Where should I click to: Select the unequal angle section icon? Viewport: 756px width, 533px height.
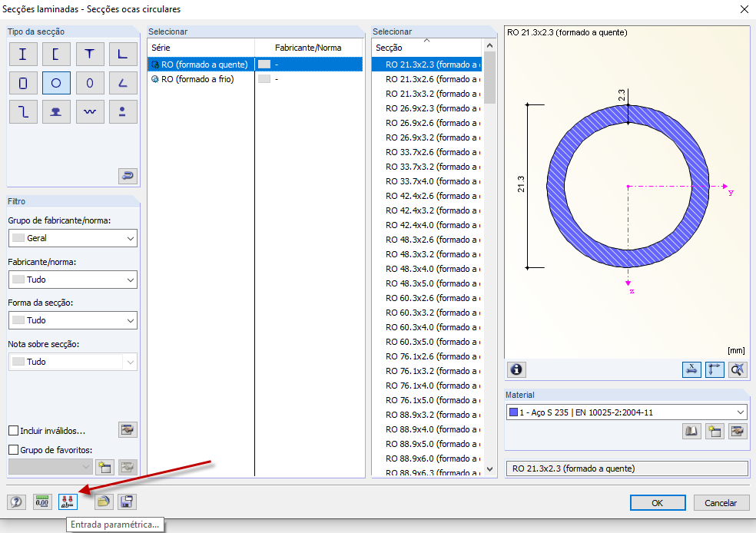(123, 83)
